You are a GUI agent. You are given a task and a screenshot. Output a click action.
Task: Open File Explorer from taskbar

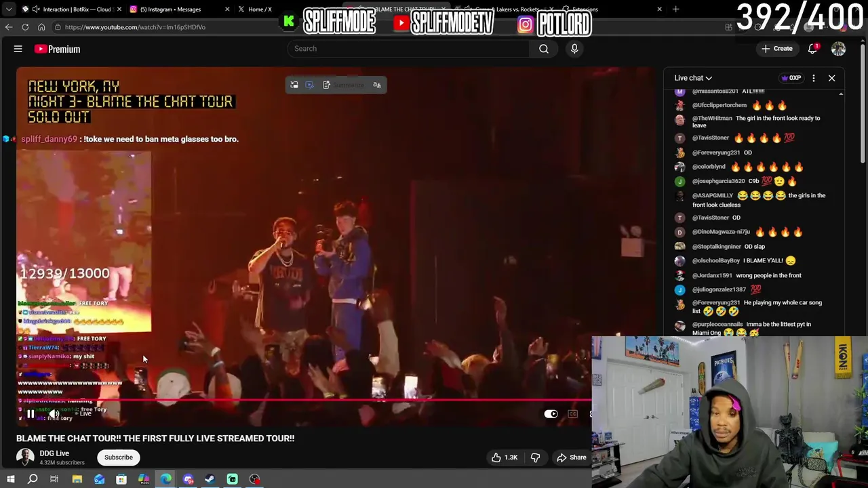click(x=77, y=479)
